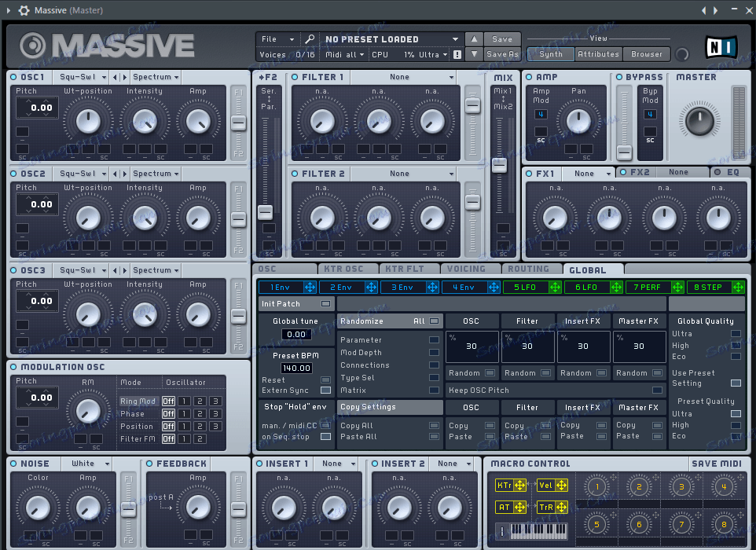The height and width of the screenshot is (550, 756).
Task: Grab the 3 Env modulation crosshair handle
Action: click(x=432, y=288)
